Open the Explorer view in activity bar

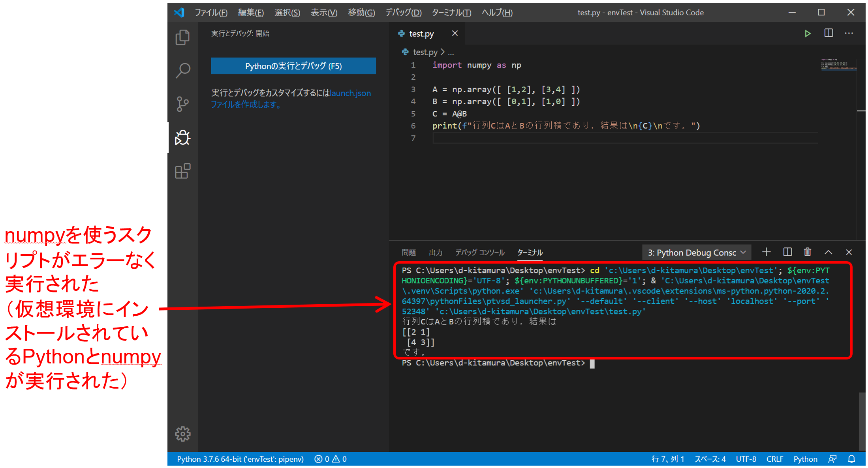(182, 37)
